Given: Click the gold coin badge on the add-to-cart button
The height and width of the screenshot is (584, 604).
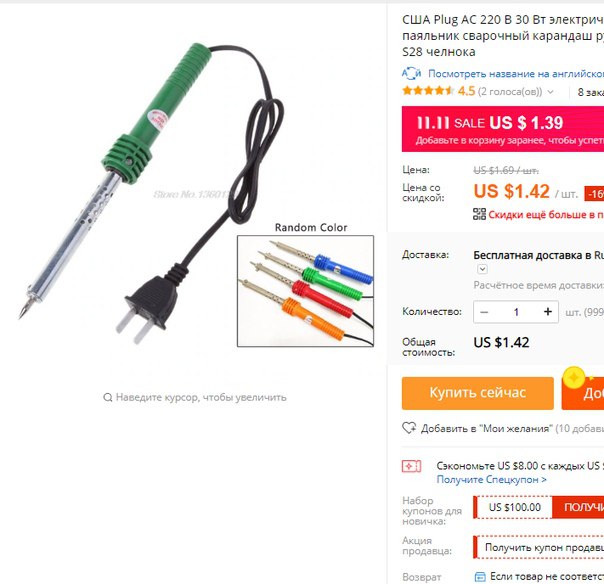Looking at the screenshot, I should tap(574, 378).
